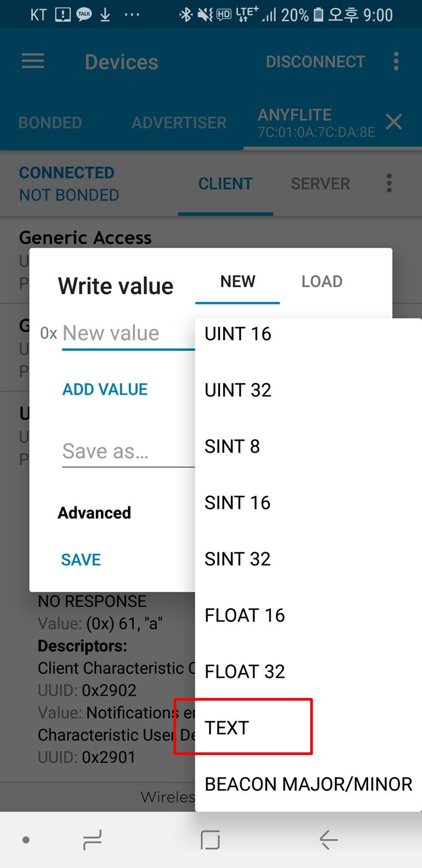The image size is (422, 868).
Task: Open the hamburger navigation menu
Action: [33, 62]
